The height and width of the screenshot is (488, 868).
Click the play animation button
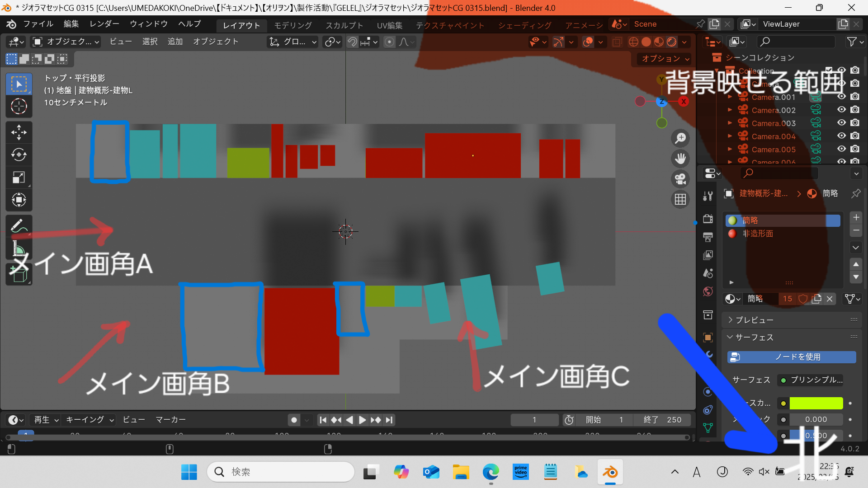363,420
